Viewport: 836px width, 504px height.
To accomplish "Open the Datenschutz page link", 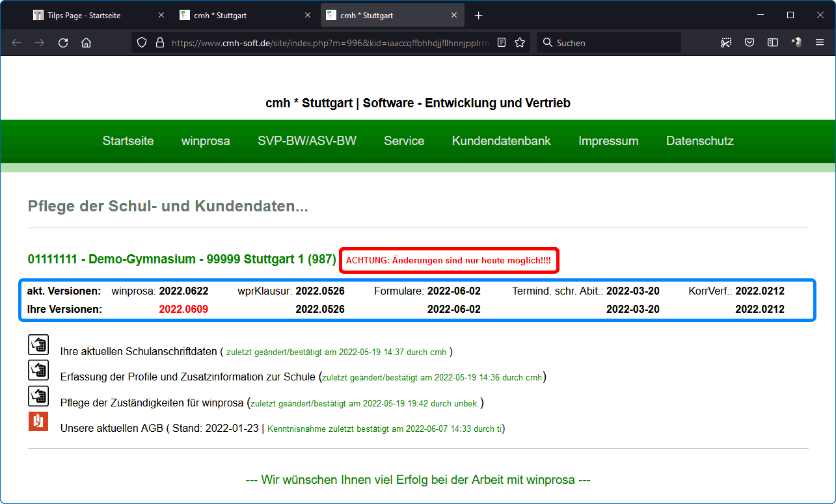I will [x=699, y=141].
